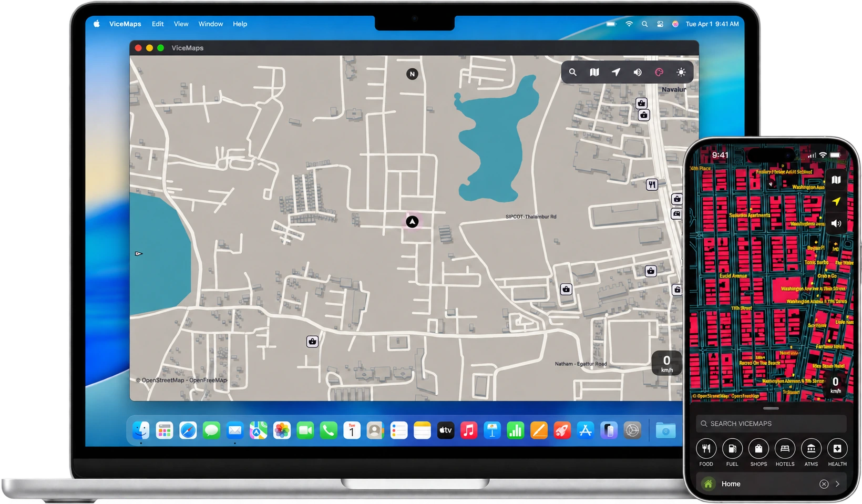Open the Edit menu
The image size is (862, 504).
coord(158,24)
